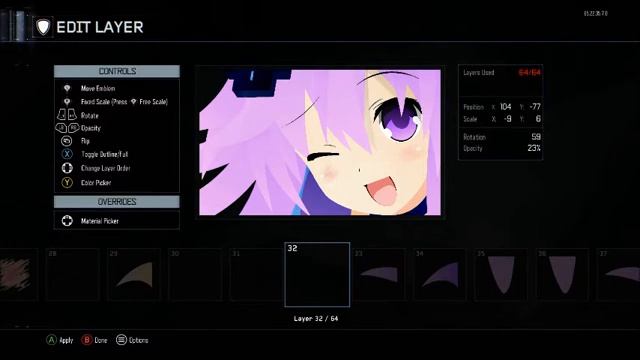Select the highlighted layer 32 thumbnail
Image resolution: width=640 pixels, height=360 pixels.
pos(317,274)
